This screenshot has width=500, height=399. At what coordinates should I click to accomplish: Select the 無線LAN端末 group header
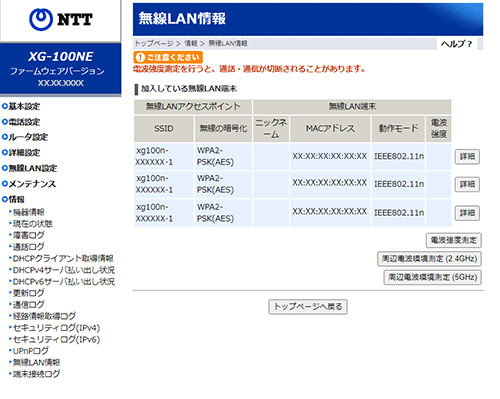(352, 107)
